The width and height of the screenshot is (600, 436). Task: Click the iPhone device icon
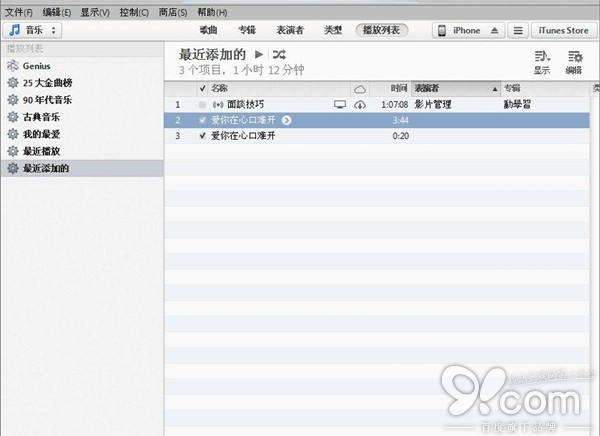pos(442,30)
